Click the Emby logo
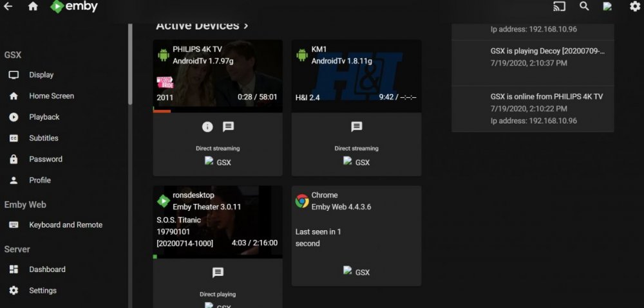644x308 pixels. coord(74,6)
